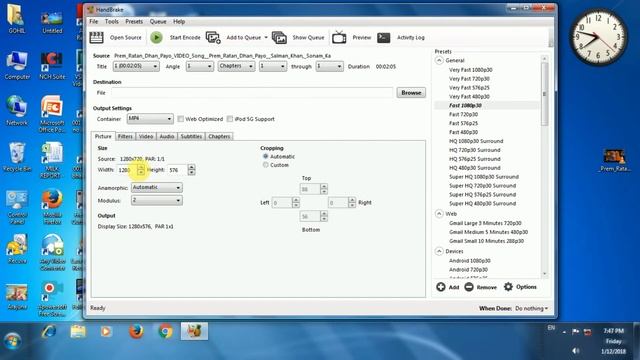Image resolution: width=640 pixels, height=360 pixels.
Task: Click the Browse button
Action: [411, 93]
